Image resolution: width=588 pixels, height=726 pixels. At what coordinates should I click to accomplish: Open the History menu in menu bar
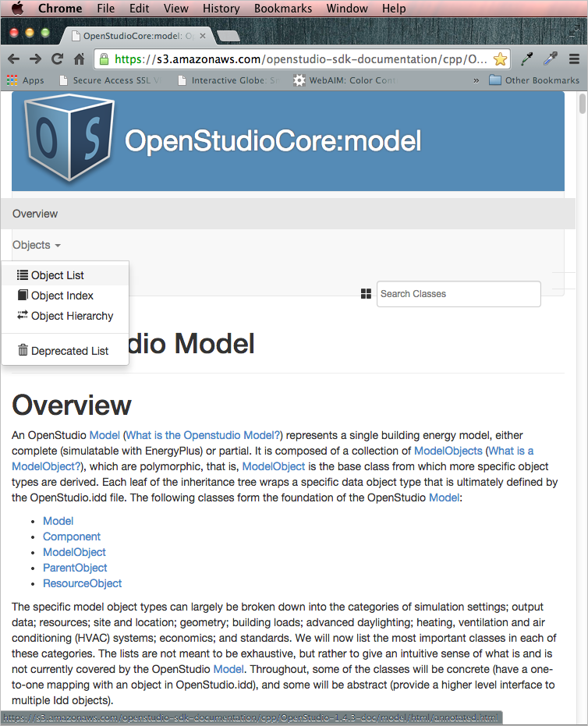tap(221, 9)
